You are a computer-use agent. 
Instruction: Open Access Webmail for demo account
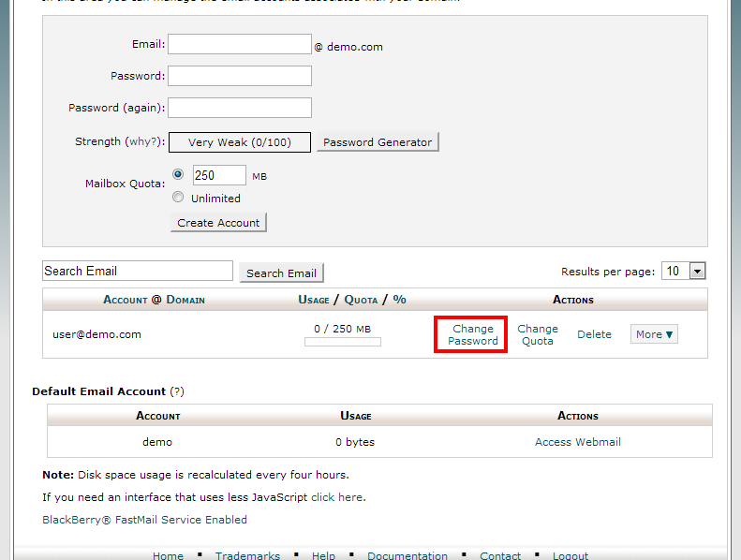coord(577,442)
